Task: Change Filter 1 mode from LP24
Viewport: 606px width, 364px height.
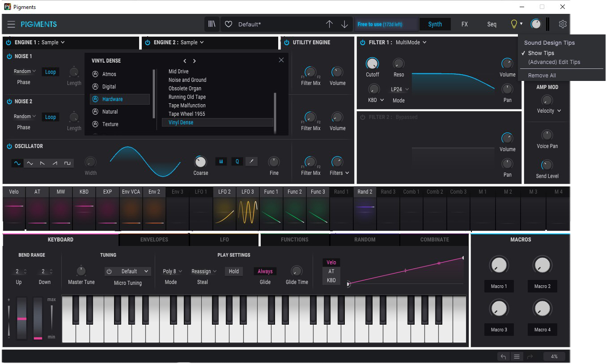Action: coord(398,89)
